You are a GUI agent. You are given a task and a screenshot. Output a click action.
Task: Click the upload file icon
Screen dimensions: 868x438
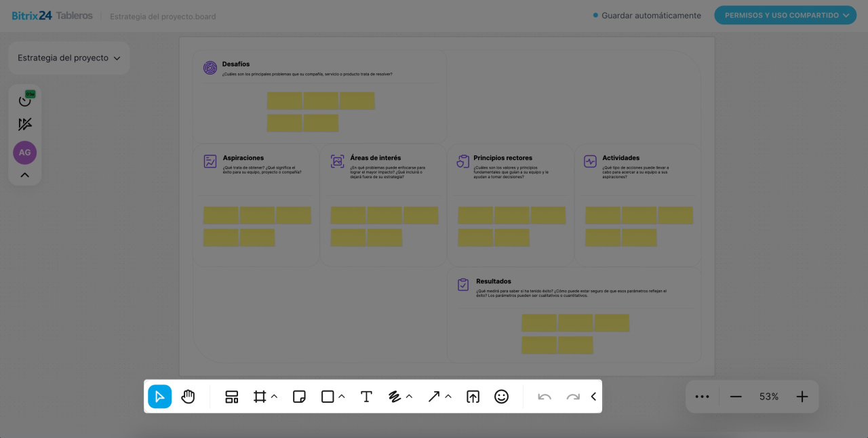[x=473, y=397]
